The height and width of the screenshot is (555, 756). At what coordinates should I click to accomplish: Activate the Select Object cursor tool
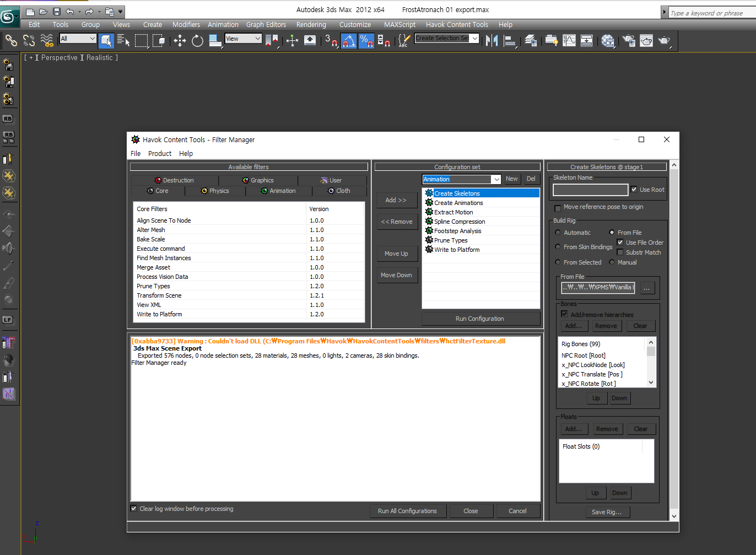coord(106,40)
